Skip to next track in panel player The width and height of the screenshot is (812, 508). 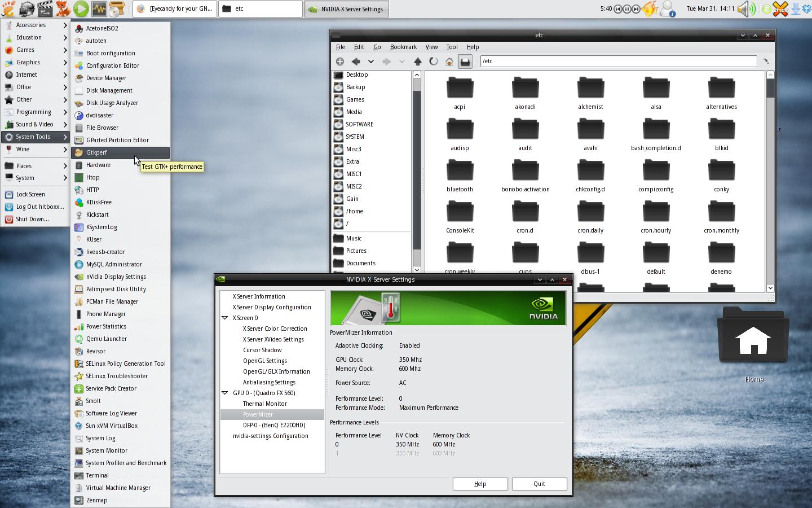(636, 9)
